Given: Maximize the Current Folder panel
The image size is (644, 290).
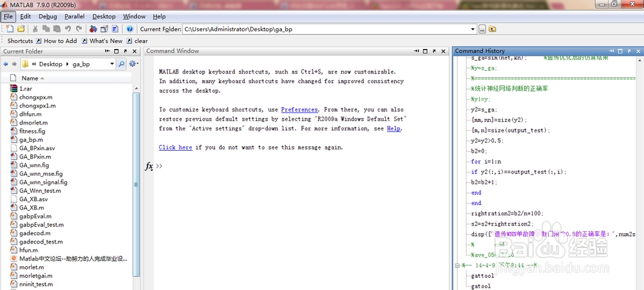Looking at the screenshot, I should (x=116, y=52).
